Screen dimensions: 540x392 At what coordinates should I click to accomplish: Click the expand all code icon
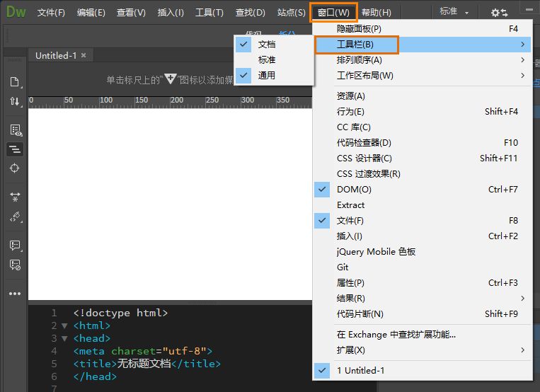pos(15,197)
